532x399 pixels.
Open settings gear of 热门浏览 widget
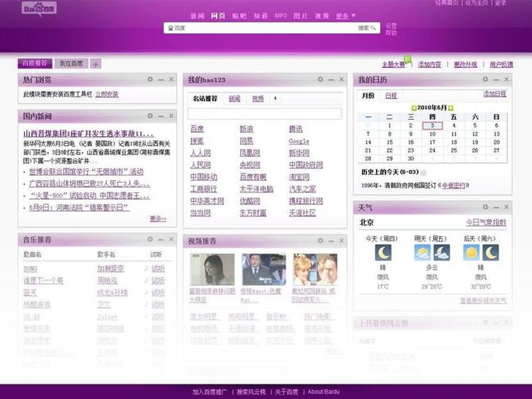coord(150,79)
